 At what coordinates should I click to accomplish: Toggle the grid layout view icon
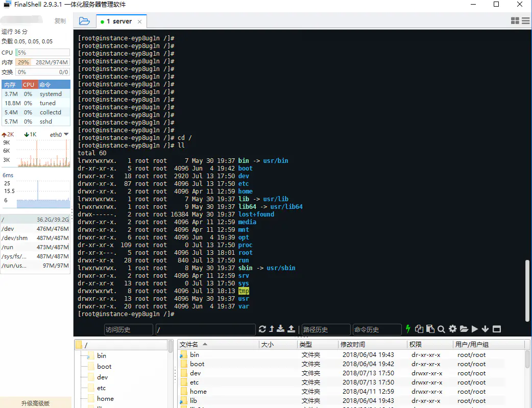(x=515, y=21)
